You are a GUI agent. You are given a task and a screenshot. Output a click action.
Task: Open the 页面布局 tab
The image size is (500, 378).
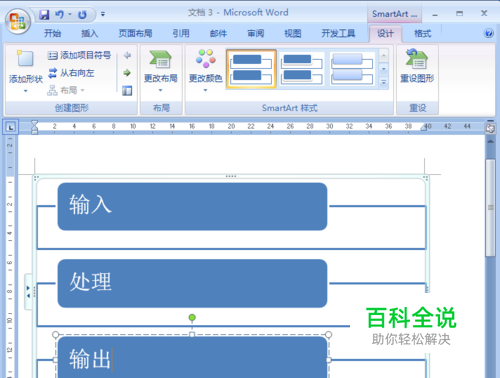[135, 33]
